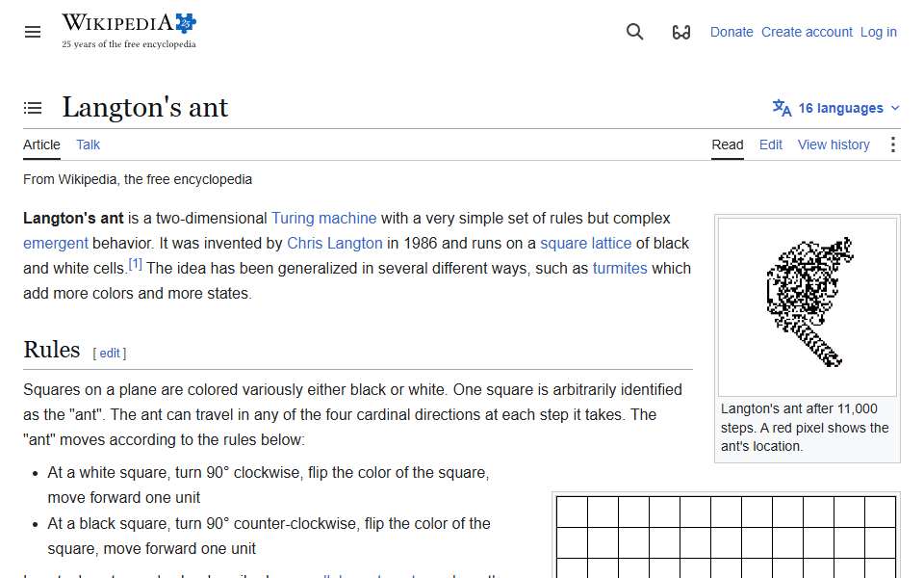The height and width of the screenshot is (578, 924).
Task: Click the language translate icon
Action: click(x=782, y=108)
